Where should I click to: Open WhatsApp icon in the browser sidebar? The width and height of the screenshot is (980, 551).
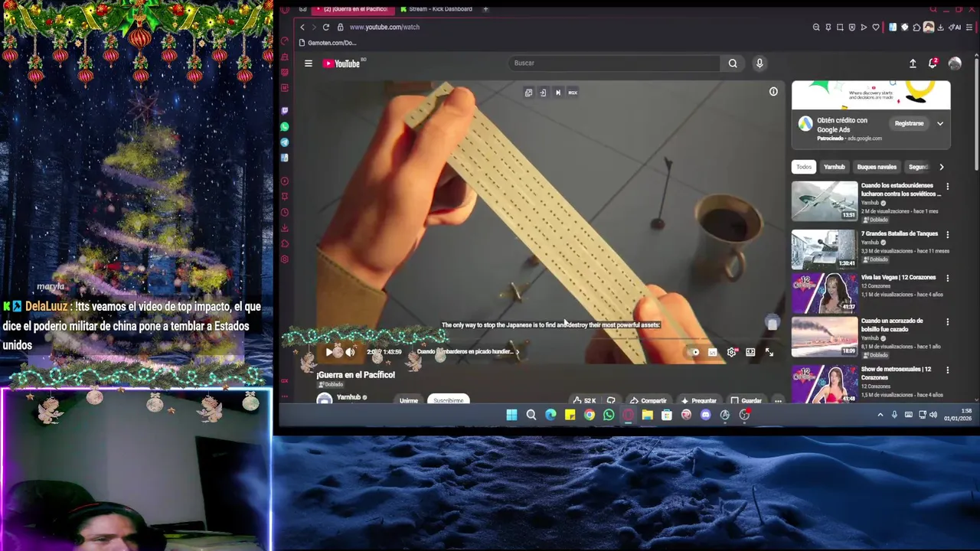coord(285,126)
